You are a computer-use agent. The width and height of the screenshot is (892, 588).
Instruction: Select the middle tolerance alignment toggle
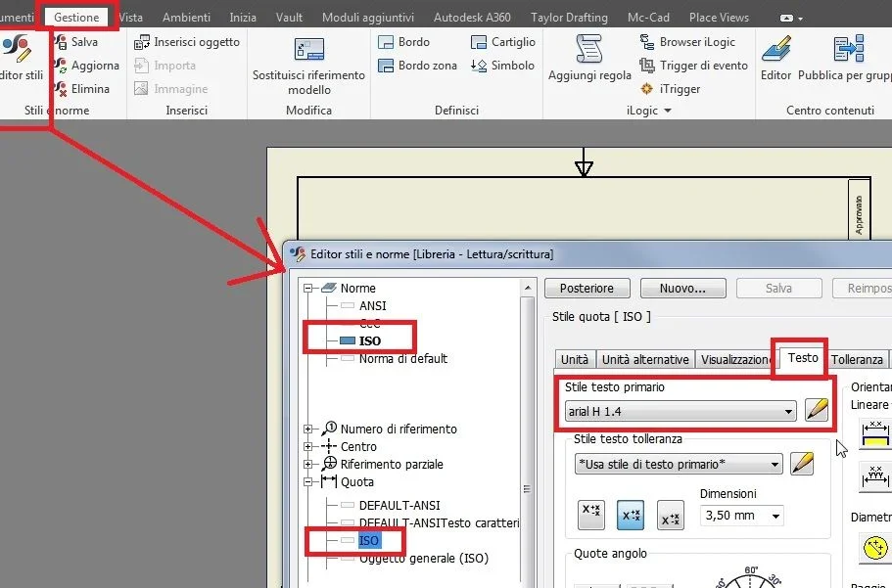point(631,516)
